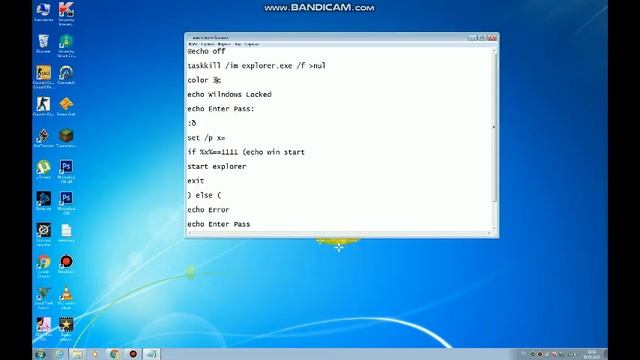Place cursor in 'set /p x=' line
The image size is (640, 360).
click(x=206, y=138)
